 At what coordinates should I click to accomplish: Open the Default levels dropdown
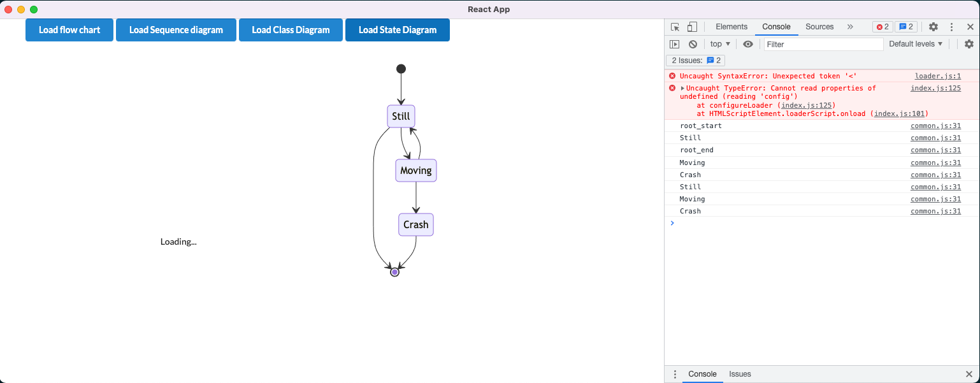(915, 44)
